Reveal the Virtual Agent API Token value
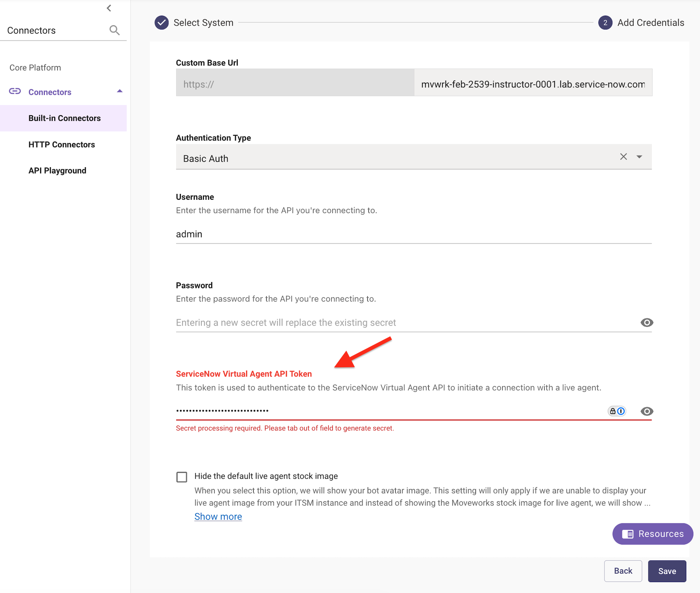This screenshot has width=700, height=593. (647, 411)
